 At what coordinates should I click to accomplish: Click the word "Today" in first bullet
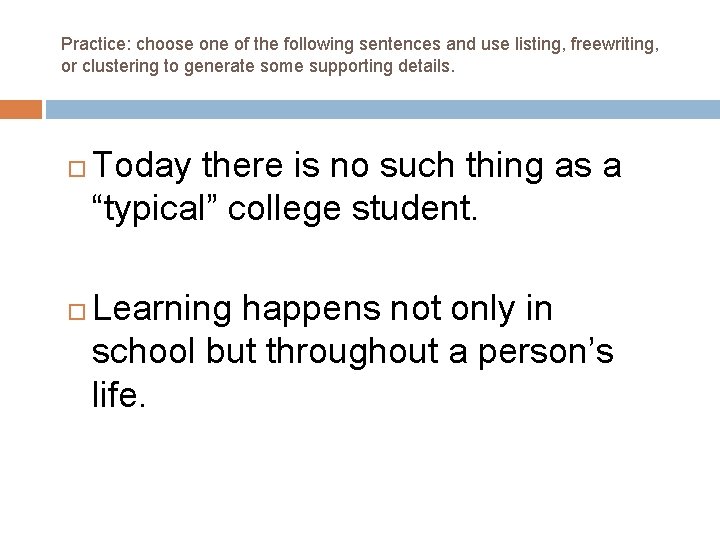(x=141, y=166)
